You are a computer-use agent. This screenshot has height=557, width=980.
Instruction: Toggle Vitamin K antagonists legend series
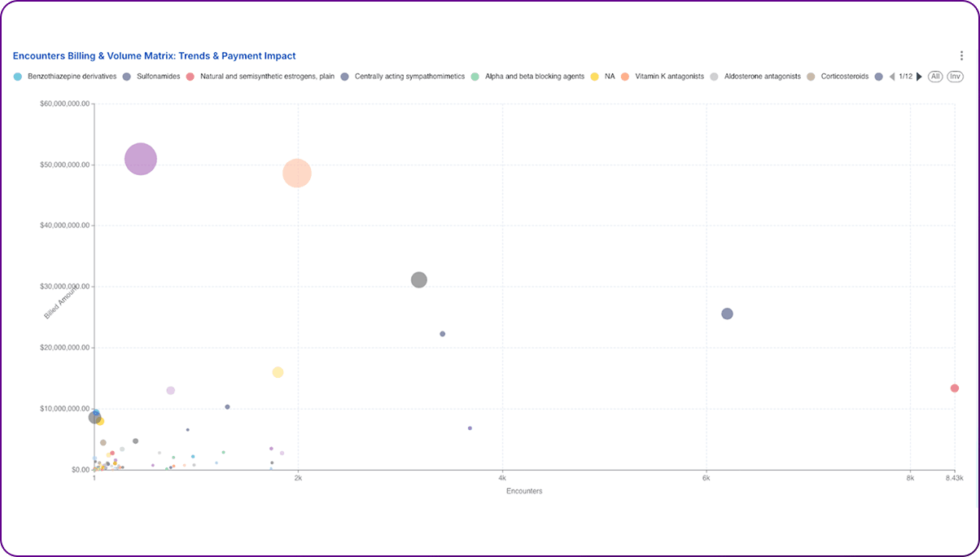pos(663,77)
